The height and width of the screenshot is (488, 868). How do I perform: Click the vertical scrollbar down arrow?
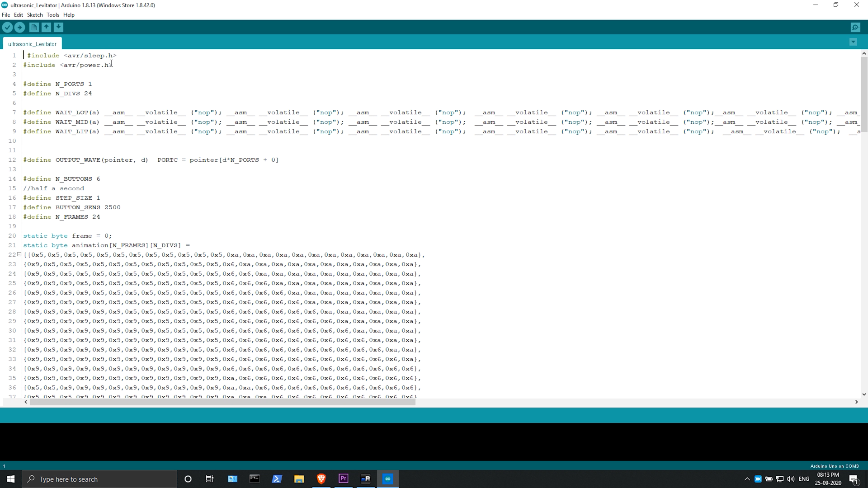(x=864, y=394)
